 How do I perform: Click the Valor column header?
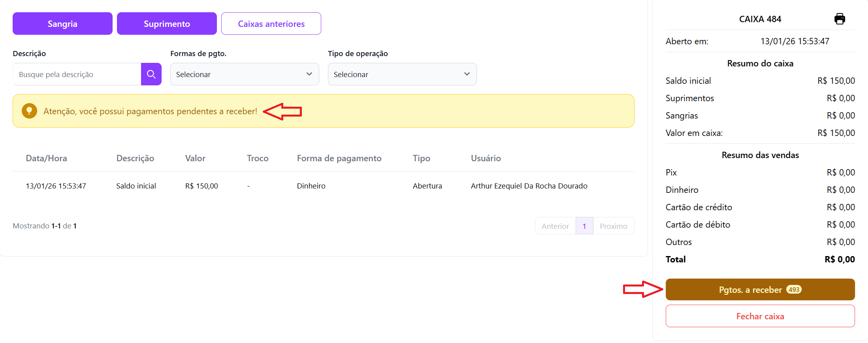(195, 158)
